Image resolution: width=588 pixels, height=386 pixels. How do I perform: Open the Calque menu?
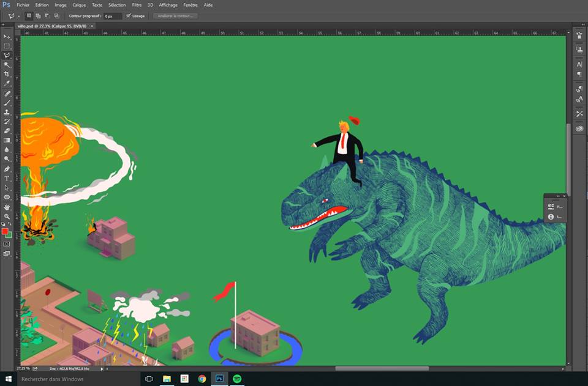(79, 5)
